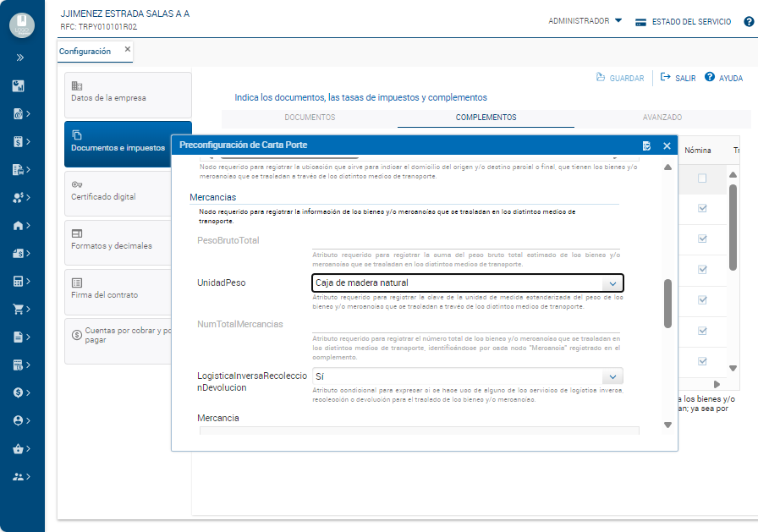Expand the ADMINISTRADOR user menu
The height and width of the screenshot is (532, 758).
585,21
